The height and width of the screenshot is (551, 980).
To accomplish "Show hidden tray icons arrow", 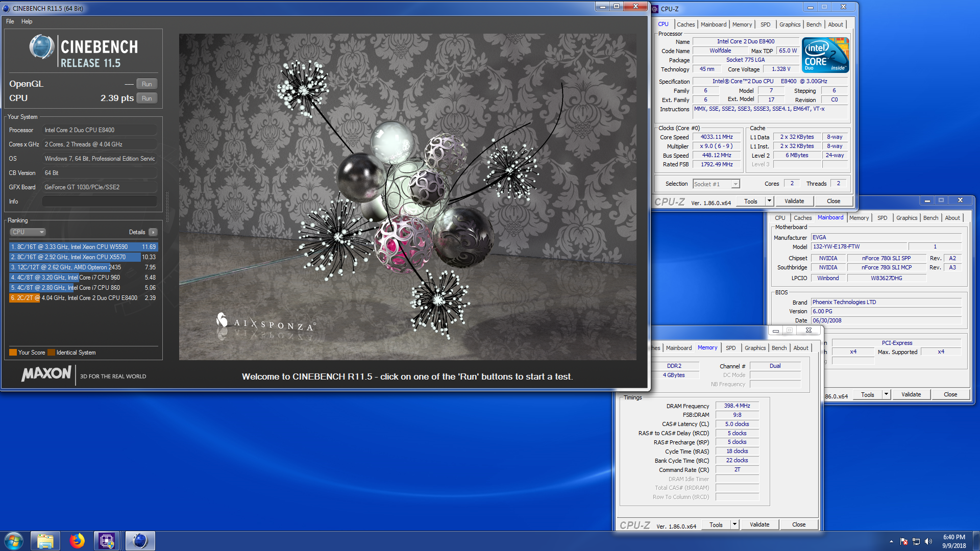I will [x=891, y=541].
